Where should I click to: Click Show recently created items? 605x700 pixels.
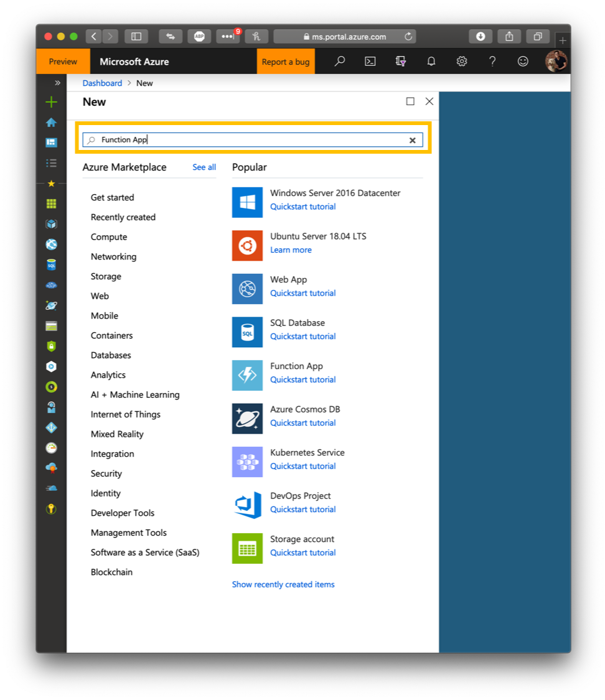pyautogui.click(x=283, y=584)
